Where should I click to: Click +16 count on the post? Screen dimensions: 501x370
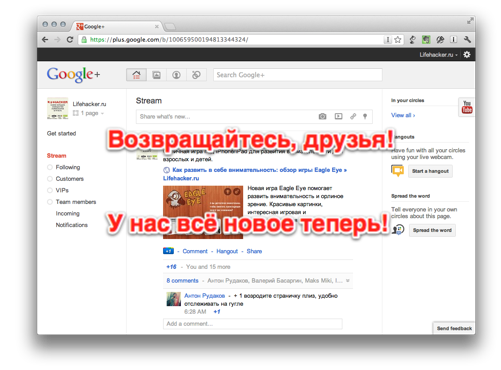pyautogui.click(x=171, y=267)
